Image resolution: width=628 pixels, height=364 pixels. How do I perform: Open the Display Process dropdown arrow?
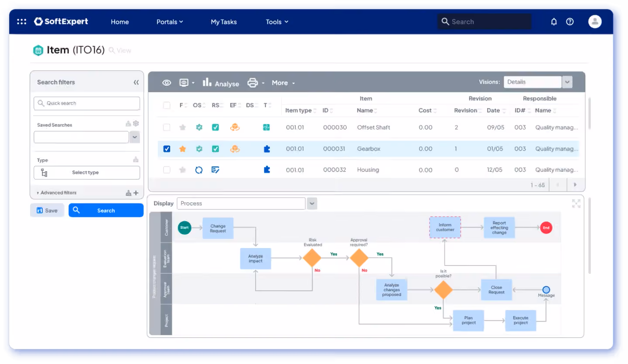pos(312,204)
